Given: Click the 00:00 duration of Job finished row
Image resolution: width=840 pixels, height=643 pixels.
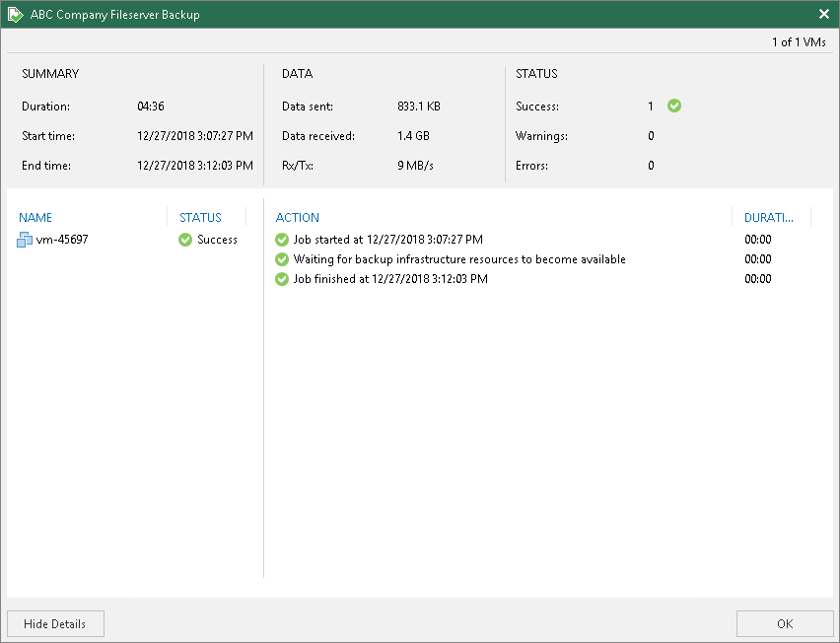Looking at the screenshot, I should pos(758,279).
